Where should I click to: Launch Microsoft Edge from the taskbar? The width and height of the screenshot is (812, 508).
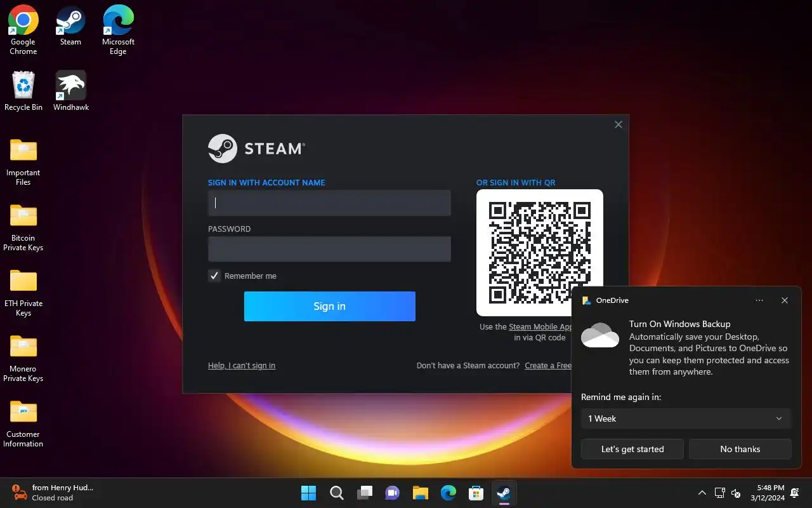448,493
